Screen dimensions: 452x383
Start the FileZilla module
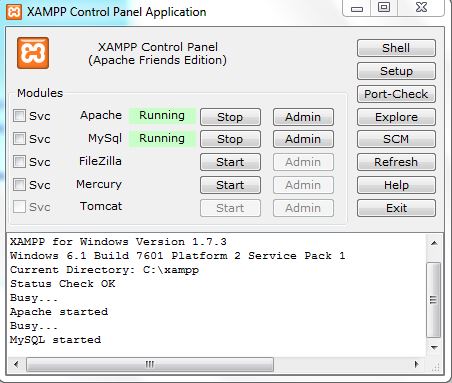click(x=230, y=162)
